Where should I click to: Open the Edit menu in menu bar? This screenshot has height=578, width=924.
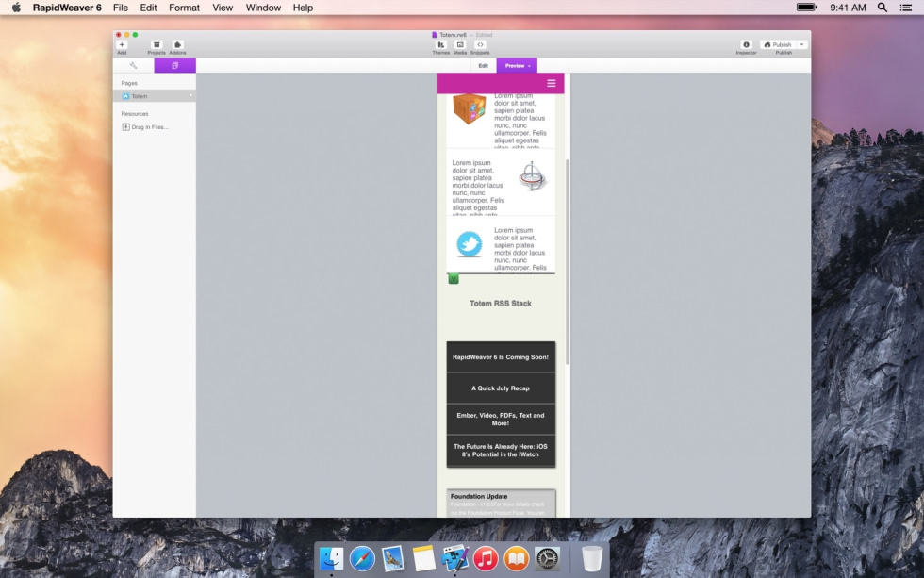coord(149,8)
